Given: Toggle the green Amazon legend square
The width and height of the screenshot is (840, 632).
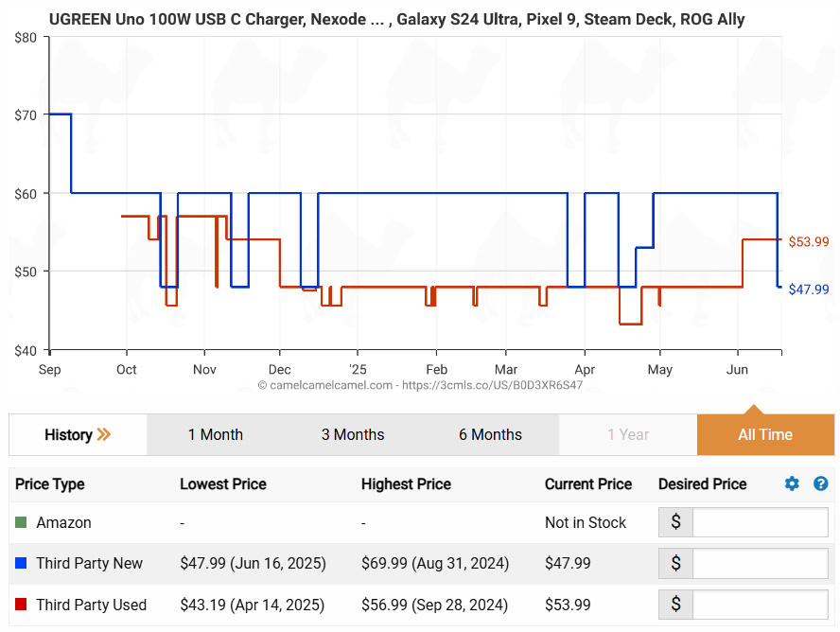Looking at the screenshot, I should point(21,522).
